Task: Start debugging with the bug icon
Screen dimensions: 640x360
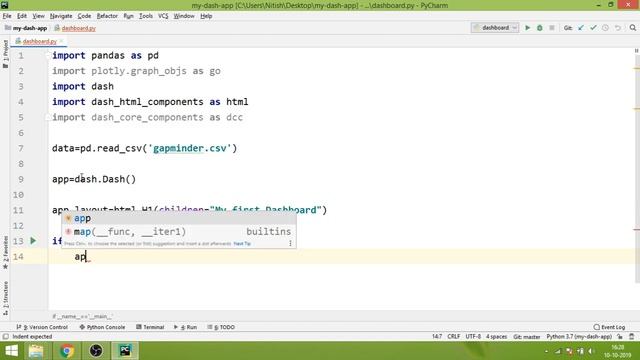Action: pos(540,28)
